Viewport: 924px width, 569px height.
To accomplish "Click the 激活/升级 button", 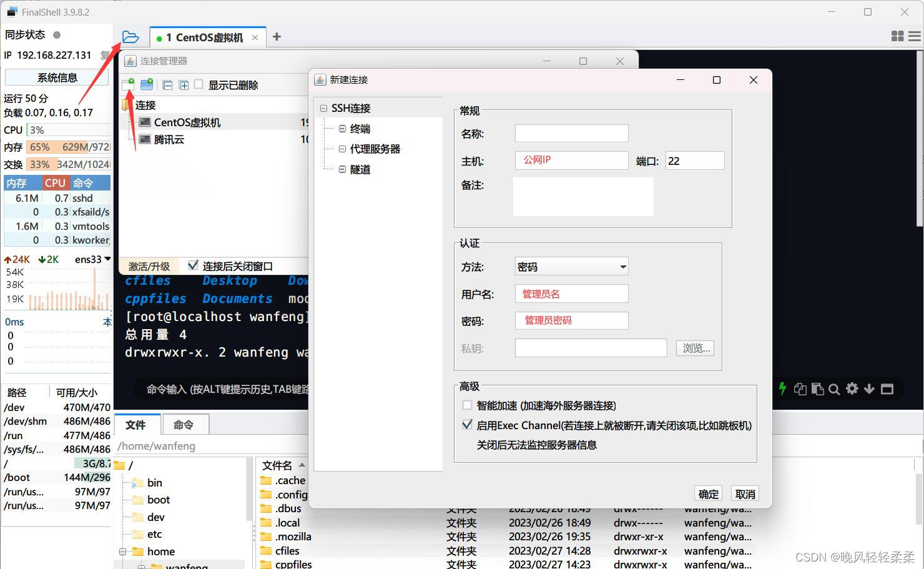I will click(149, 266).
